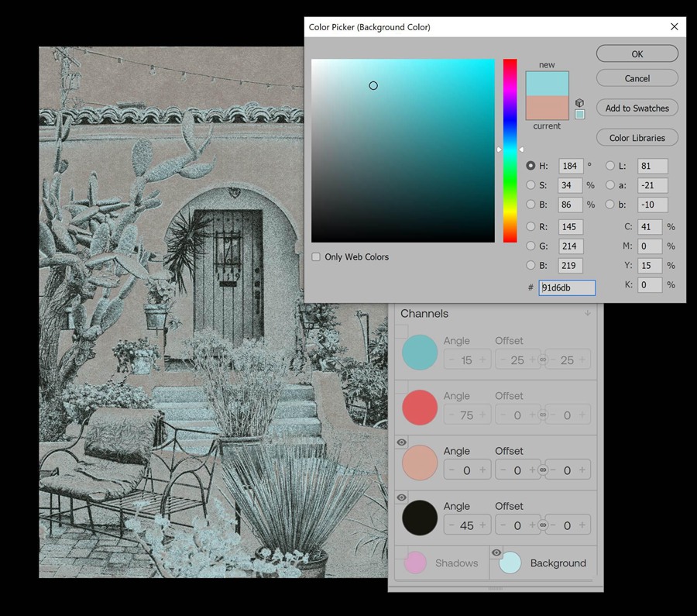
Task: Enable the cyan channel visibility box
Action: pos(402,332)
